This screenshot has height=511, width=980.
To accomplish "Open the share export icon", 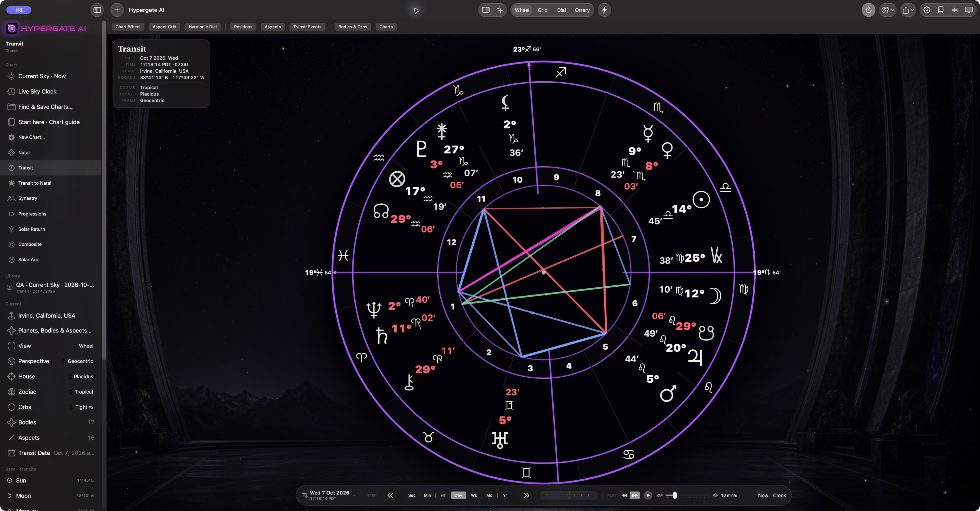I will 908,10.
